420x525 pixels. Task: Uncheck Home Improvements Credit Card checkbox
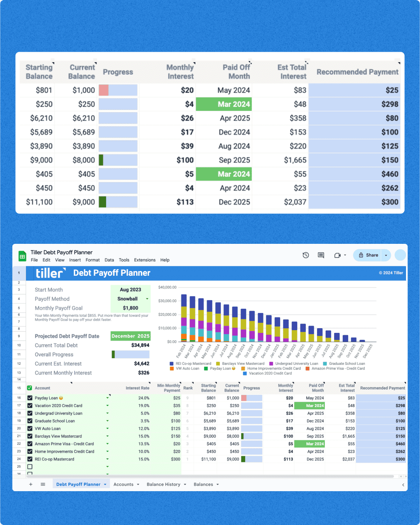30,451
